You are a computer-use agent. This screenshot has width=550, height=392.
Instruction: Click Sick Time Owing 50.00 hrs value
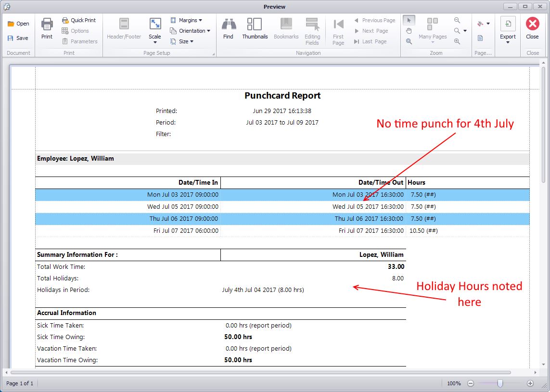tap(238, 337)
